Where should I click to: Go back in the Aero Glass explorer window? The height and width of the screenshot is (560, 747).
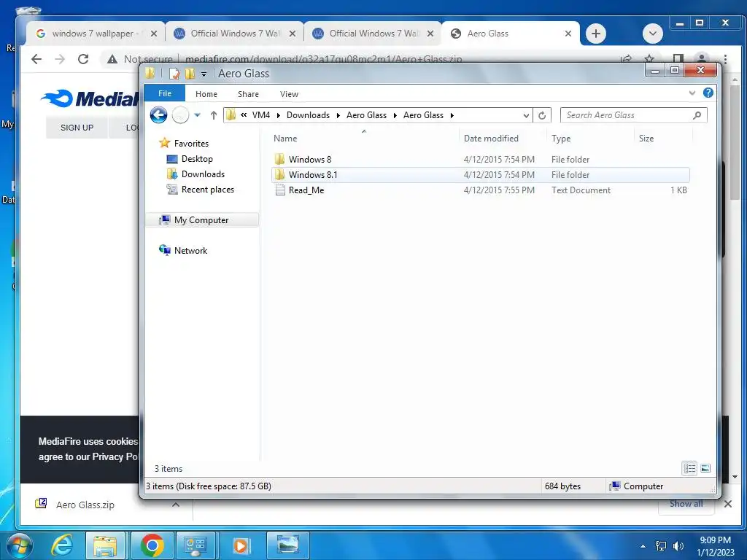tap(158, 114)
